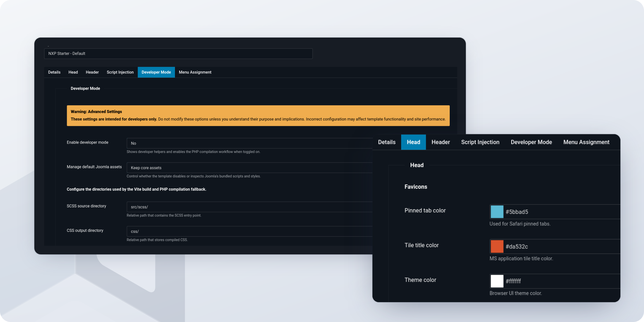Image resolution: width=644 pixels, height=322 pixels.
Task: Click CSS output directory label
Action: pyautogui.click(x=85, y=230)
